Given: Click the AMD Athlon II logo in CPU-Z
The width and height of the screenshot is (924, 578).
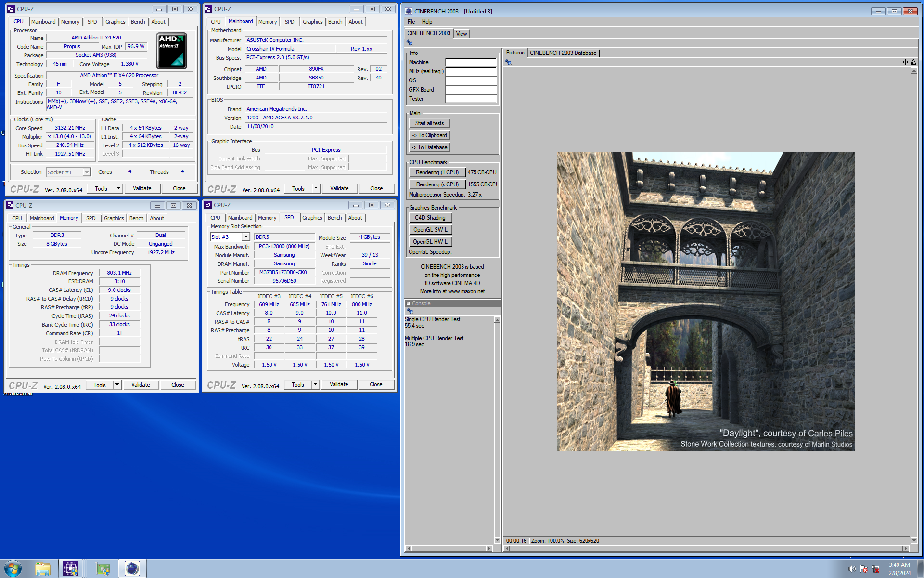Looking at the screenshot, I should coord(171,51).
